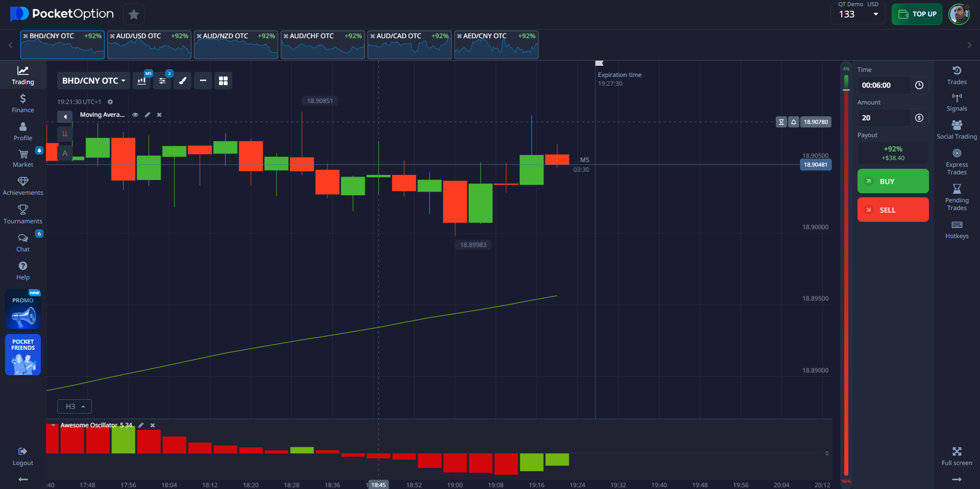The width and height of the screenshot is (980, 489).
Task: Open the H3 timeframe dropdown
Action: pos(75,406)
